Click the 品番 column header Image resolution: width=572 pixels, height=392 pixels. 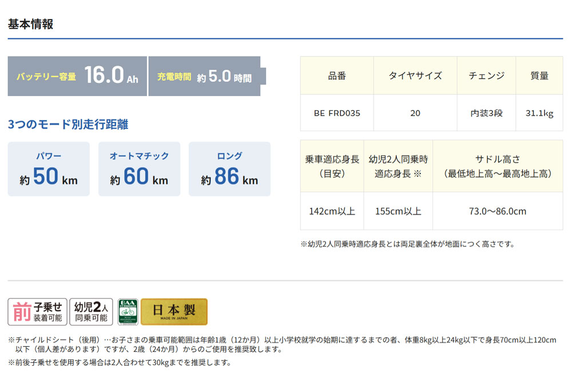(x=337, y=75)
